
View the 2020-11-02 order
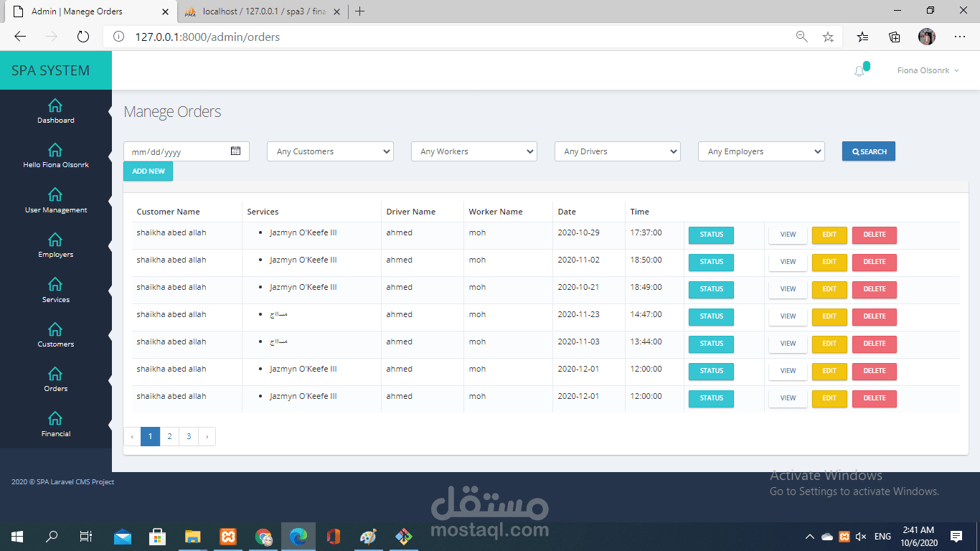(x=788, y=262)
